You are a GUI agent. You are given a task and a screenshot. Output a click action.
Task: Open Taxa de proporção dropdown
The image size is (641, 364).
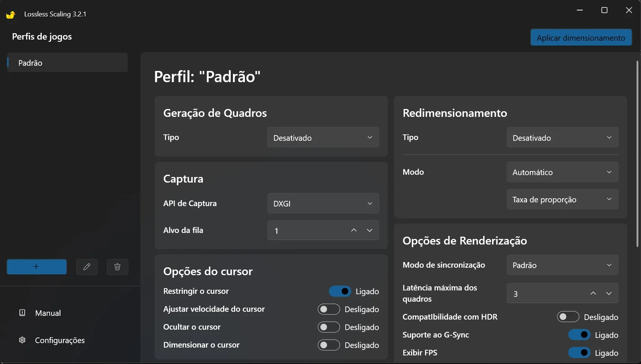coord(563,199)
